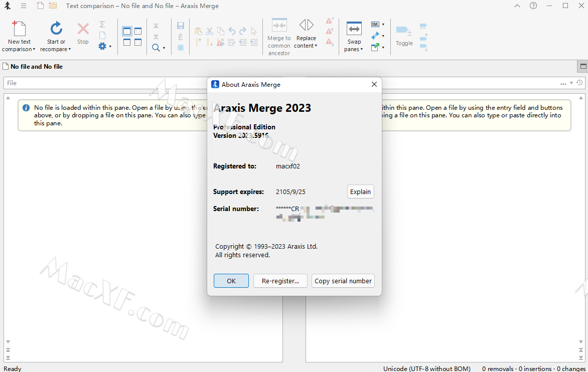Open settings with the blue gear icon
This screenshot has width=588, height=372.
tap(102, 47)
